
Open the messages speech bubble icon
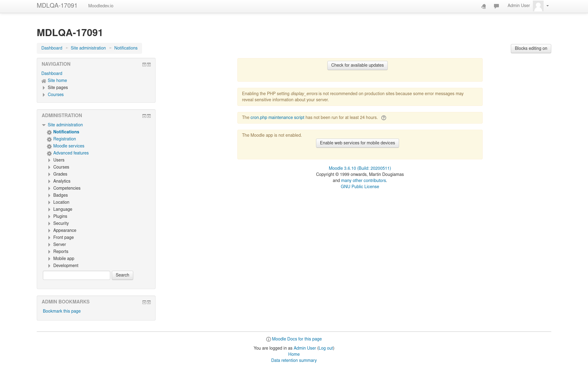tap(496, 6)
